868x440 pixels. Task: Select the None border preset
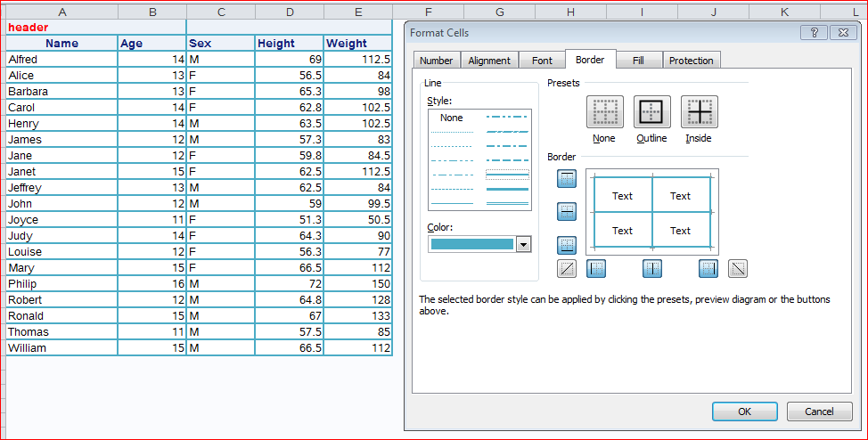(604, 112)
